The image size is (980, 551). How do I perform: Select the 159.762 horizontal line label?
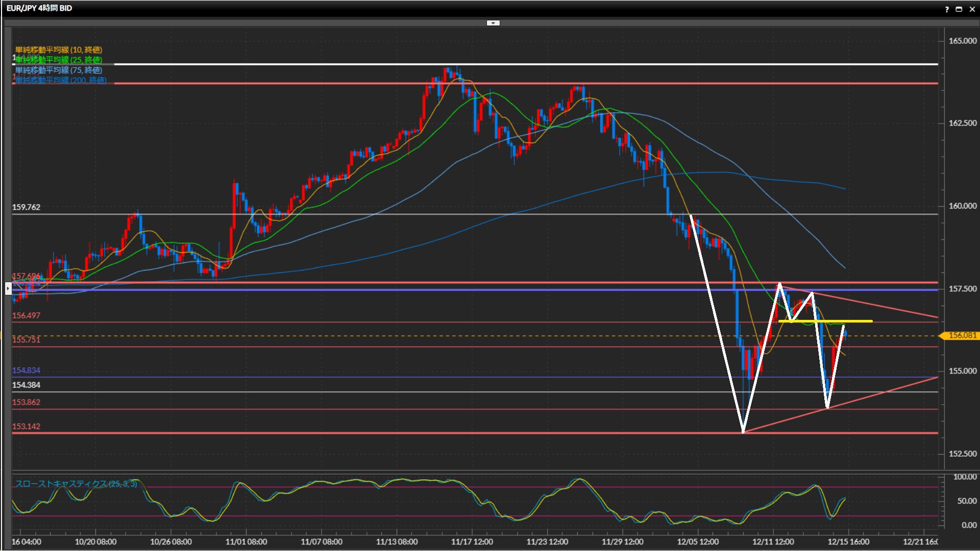(26, 207)
